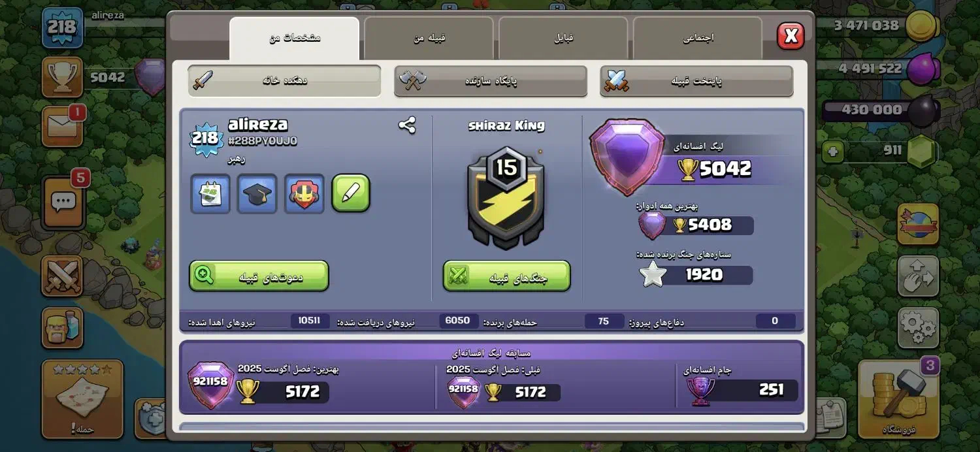Image resolution: width=980 pixels, height=452 pixels.
Task: Click the Shiraz King clan badge
Action: click(x=506, y=198)
